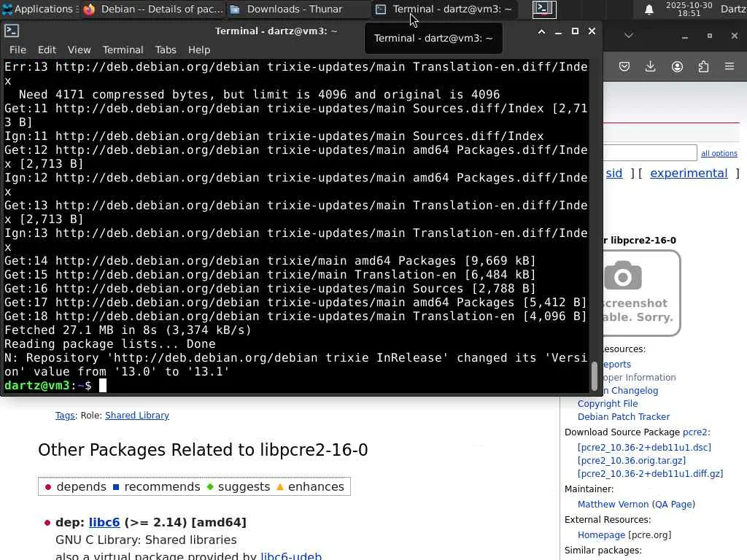747x560 pixels.
Task: Open the Firefox hamburger application menu
Action: [x=729, y=66]
